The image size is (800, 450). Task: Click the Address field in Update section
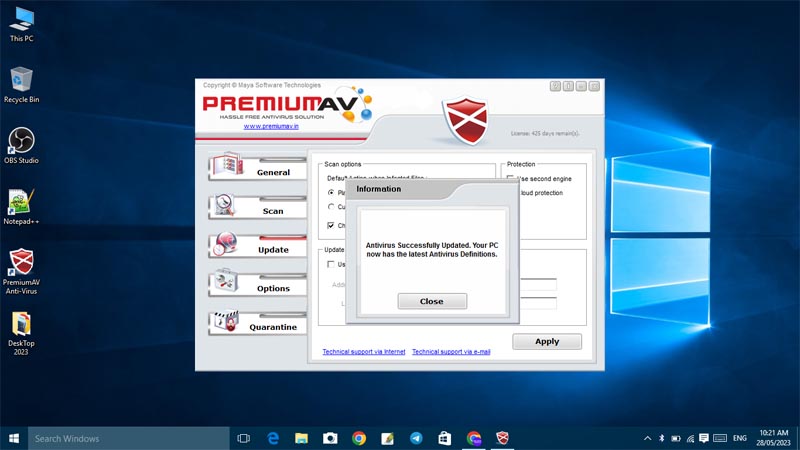538,284
